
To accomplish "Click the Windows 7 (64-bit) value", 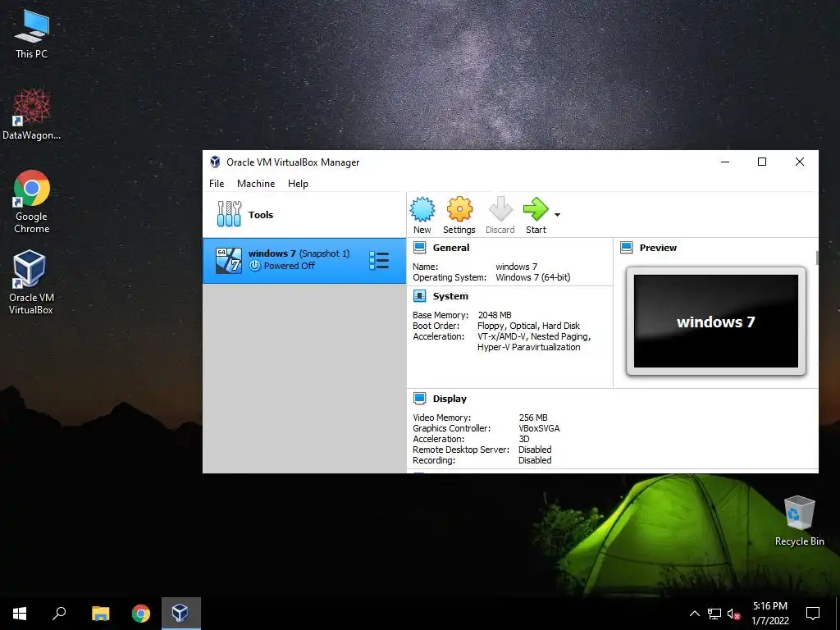I will pos(533,277).
